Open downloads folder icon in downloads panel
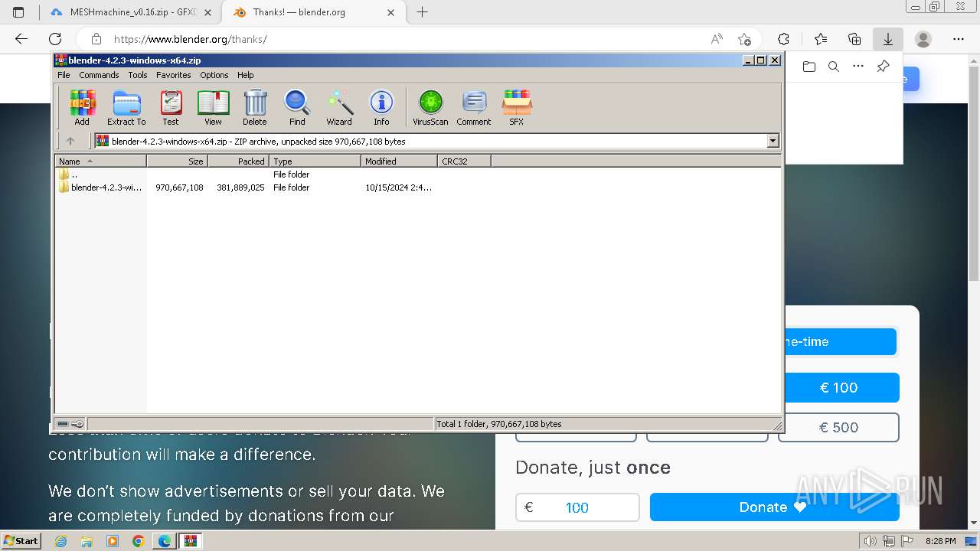 click(809, 67)
